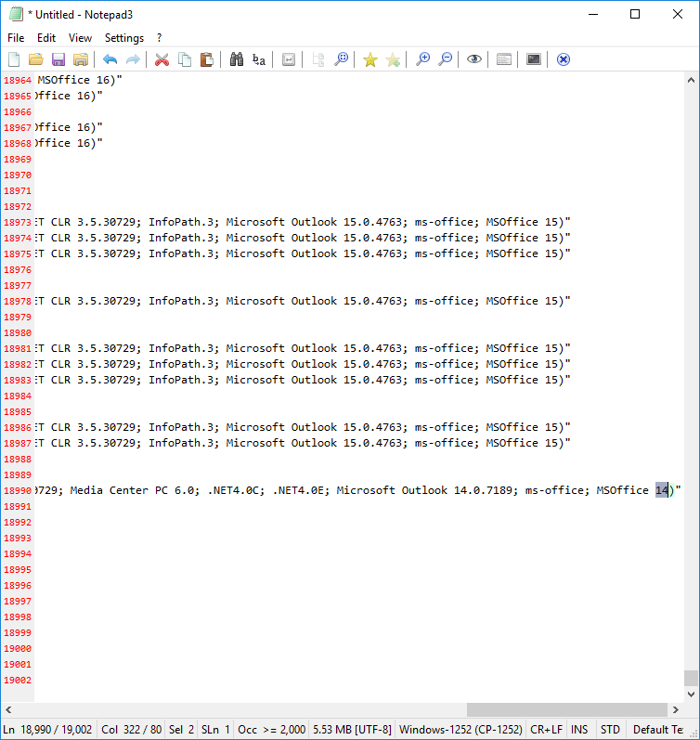Click the black console toolbar icon

pyautogui.click(x=534, y=59)
